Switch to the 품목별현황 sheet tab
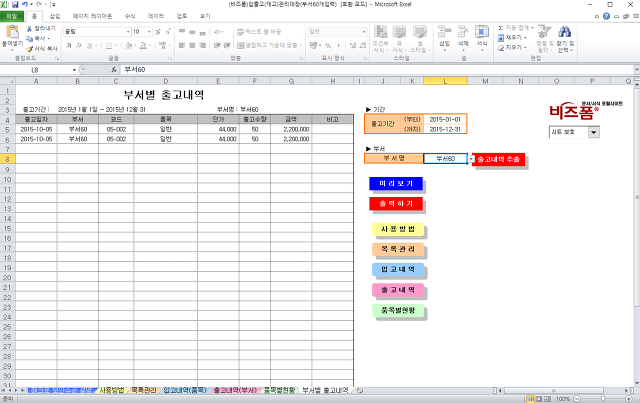The height and width of the screenshot is (403, 640). [279, 390]
